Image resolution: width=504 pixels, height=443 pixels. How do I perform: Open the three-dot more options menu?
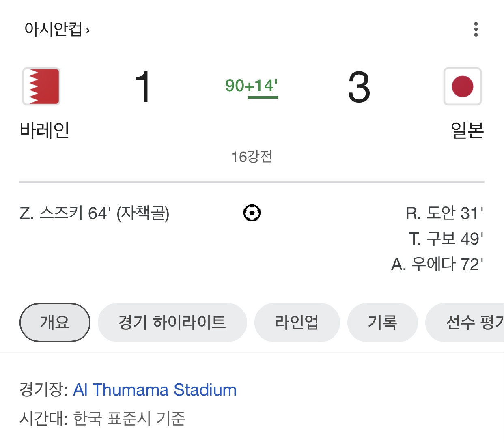[476, 29]
